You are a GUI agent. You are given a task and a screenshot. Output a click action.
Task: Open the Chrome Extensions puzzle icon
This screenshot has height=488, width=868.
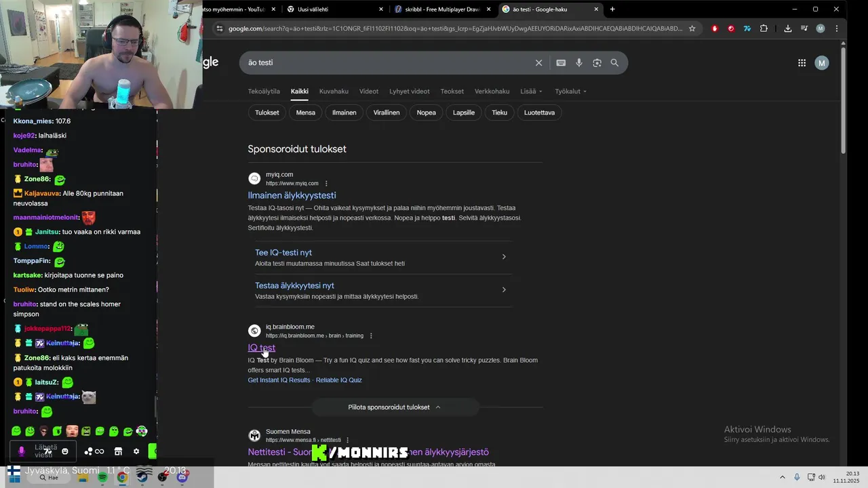point(764,28)
